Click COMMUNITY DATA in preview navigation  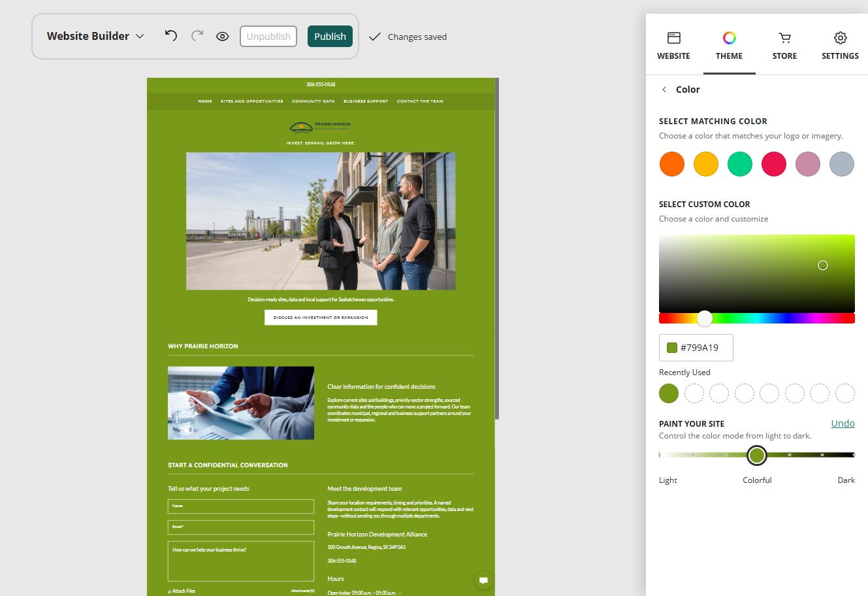tap(313, 101)
